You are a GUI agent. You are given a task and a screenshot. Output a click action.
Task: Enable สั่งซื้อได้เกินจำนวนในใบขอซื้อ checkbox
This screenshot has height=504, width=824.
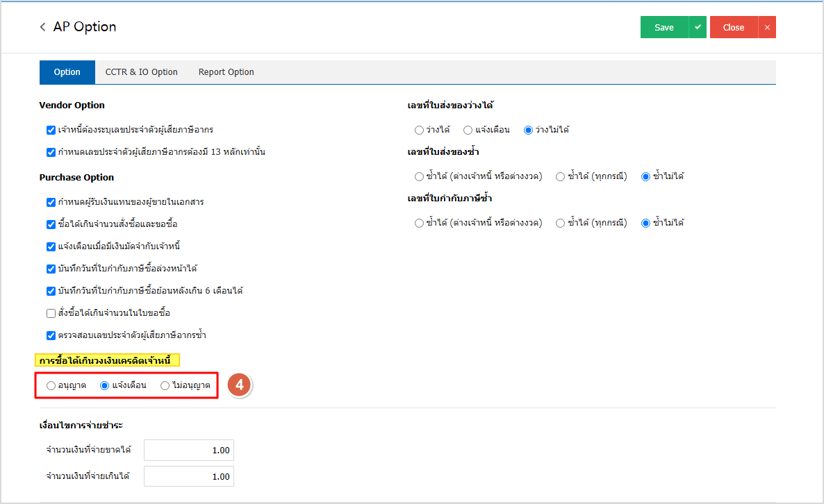tap(51, 313)
